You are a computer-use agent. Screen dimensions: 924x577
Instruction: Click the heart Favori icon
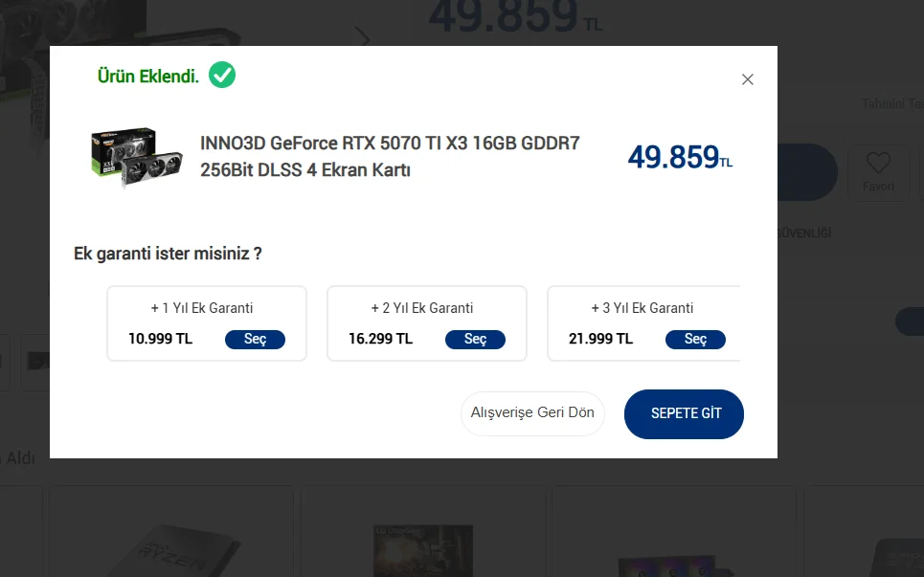point(878,164)
